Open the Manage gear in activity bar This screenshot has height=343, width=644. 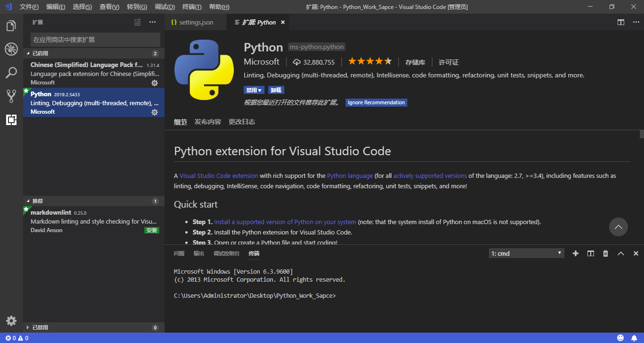(x=11, y=321)
